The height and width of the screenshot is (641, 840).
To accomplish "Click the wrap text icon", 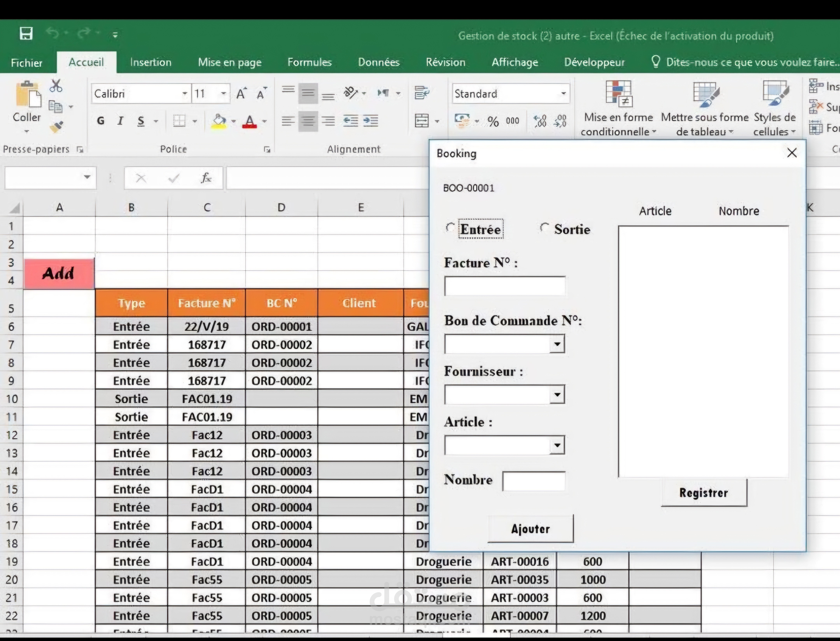I will 422,93.
